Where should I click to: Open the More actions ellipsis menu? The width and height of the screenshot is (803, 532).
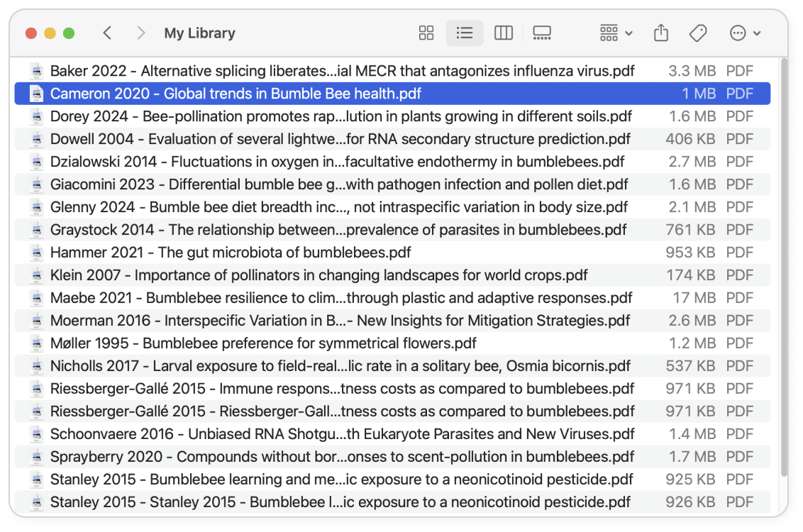tap(745, 33)
